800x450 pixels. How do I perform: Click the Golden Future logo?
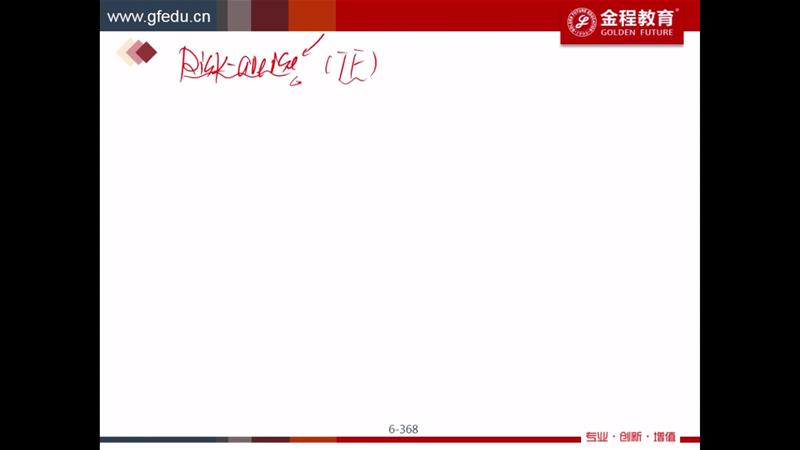coord(622,22)
